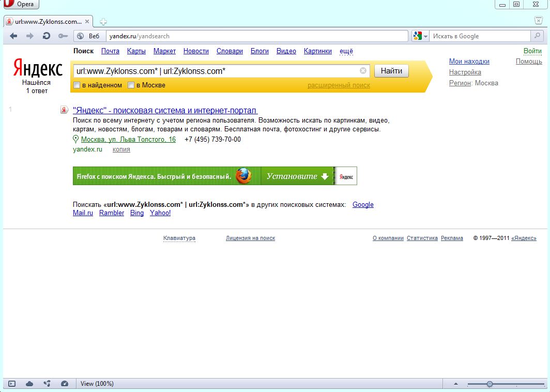This screenshot has height=392, width=550.
Task: Search the query in Mail.ru link
Action: point(83,213)
